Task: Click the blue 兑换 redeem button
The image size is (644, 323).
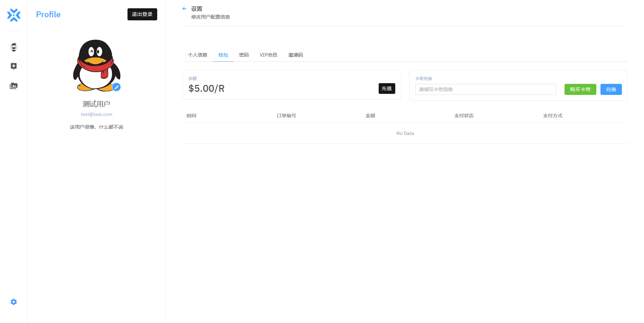Action: pyautogui.click(x=611, y=89)
